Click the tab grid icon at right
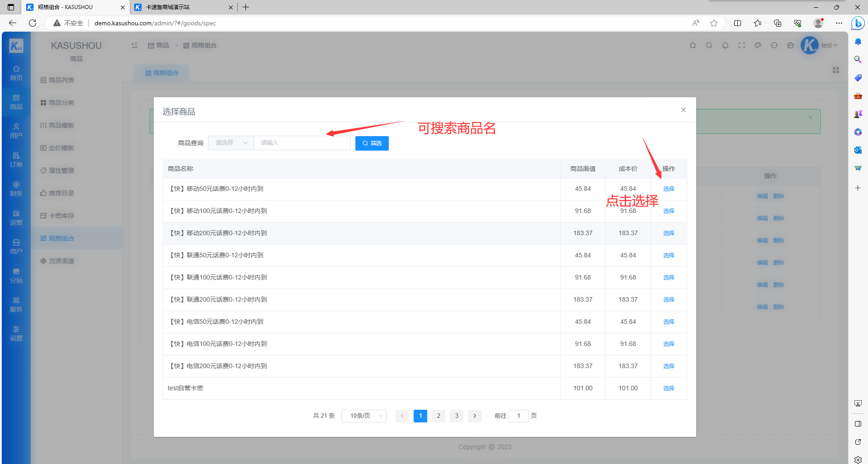Screen dimensions: 868x464 point(835,70)
